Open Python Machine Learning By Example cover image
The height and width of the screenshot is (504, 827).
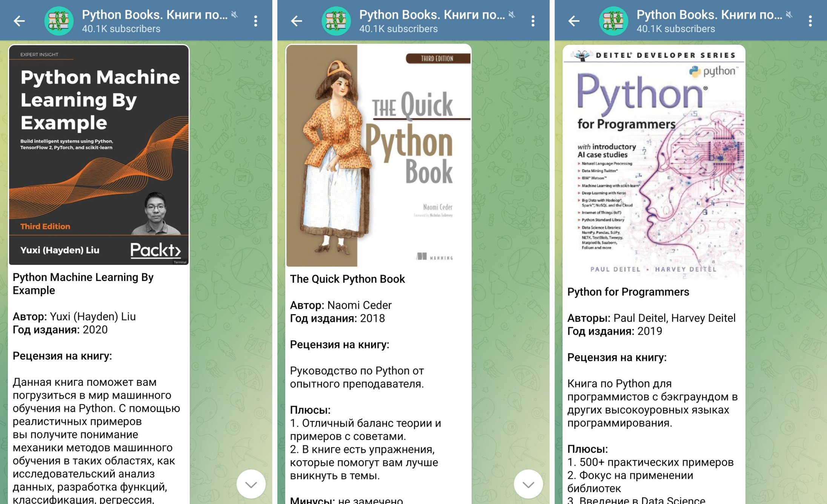pyautogui.click(x=99, y=155)
